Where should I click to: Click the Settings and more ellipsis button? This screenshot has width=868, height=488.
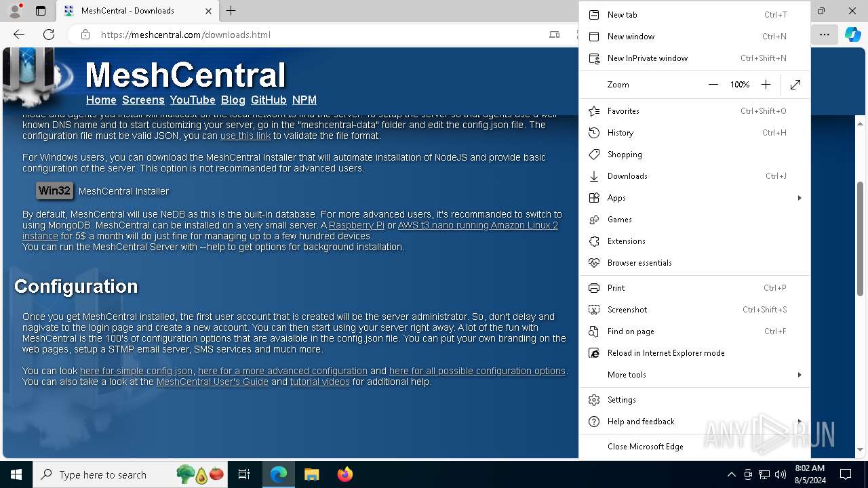[824, 34]
